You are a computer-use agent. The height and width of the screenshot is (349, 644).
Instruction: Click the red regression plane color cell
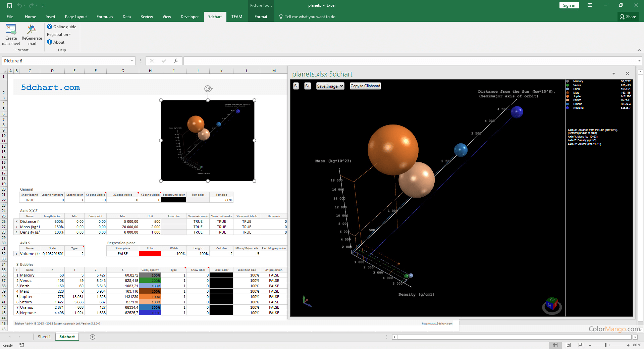pyautogui.click(x=150, y=254)
